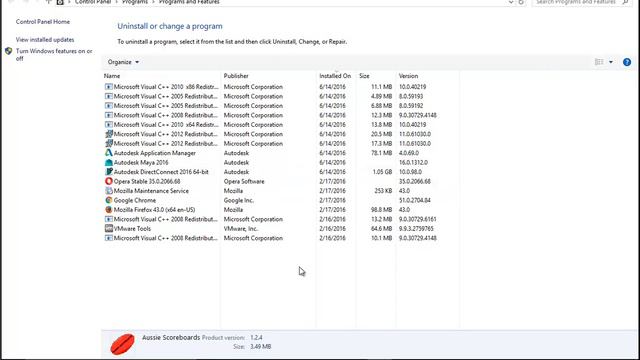Click the Google Inc. publisher cell
The height and width of the screenshot is (360, 640).
239,200
